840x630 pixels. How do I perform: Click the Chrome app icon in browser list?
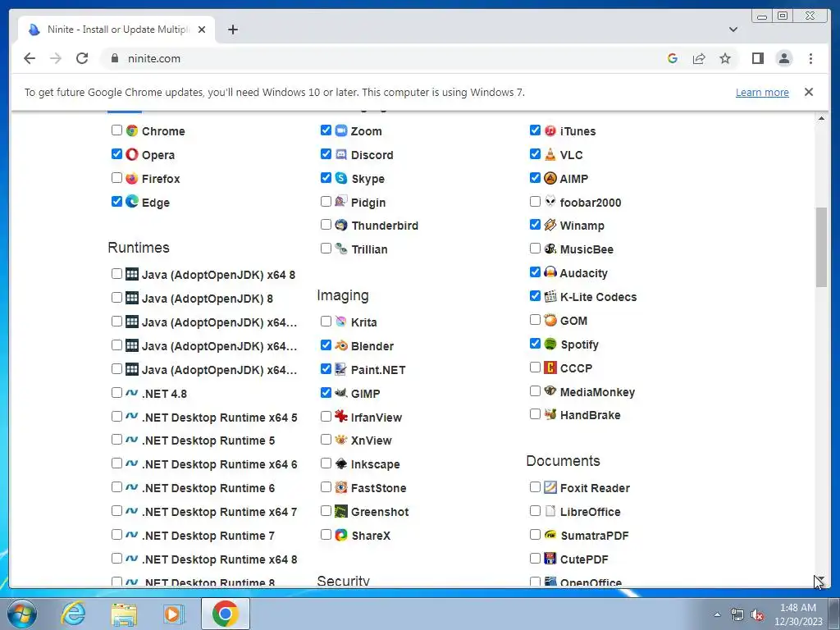tap(132, 130)
